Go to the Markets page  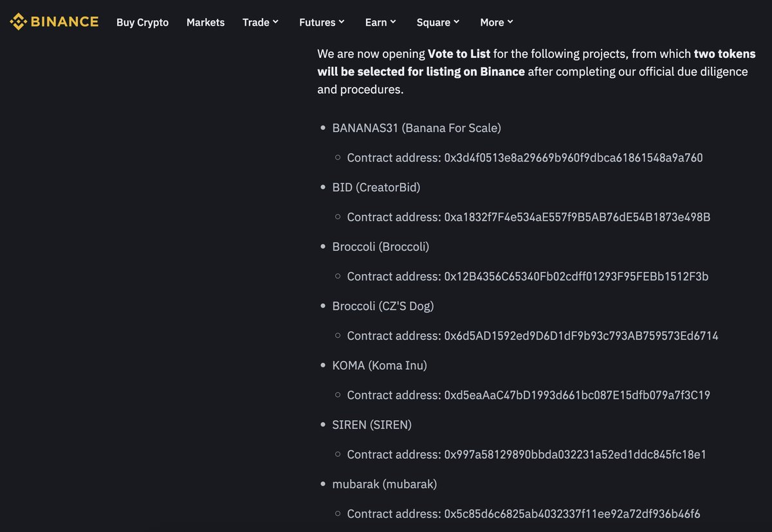click(205, 23)
